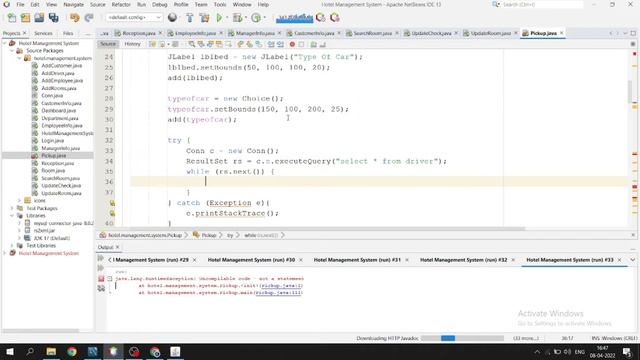This screenshot has height=360, width=640.
Task: Click the Redo toolbar icon
Action: 89,18
